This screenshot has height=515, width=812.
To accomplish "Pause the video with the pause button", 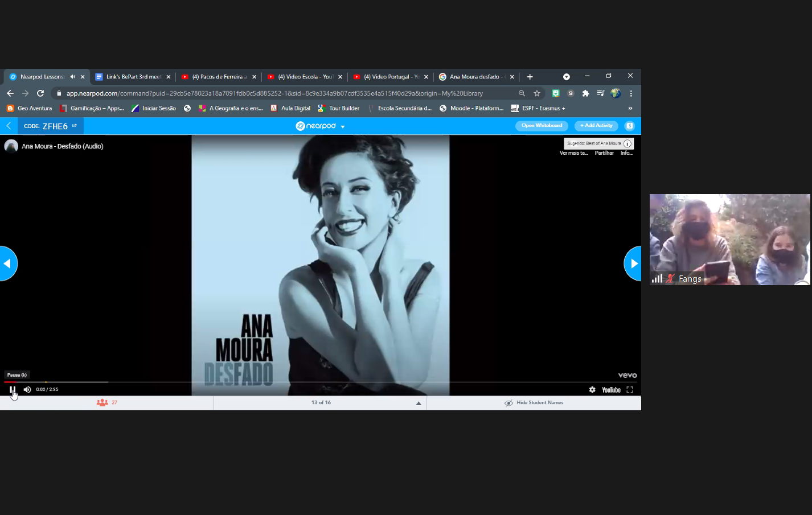I will click(x=13, y=390).
